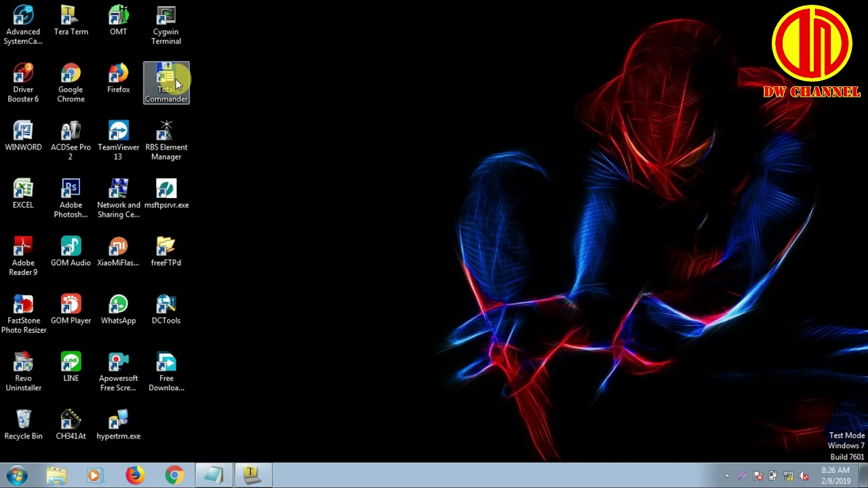Launch Tera Term from the desktop
Viewport: 868px width, 488px height.
point(71,20)
